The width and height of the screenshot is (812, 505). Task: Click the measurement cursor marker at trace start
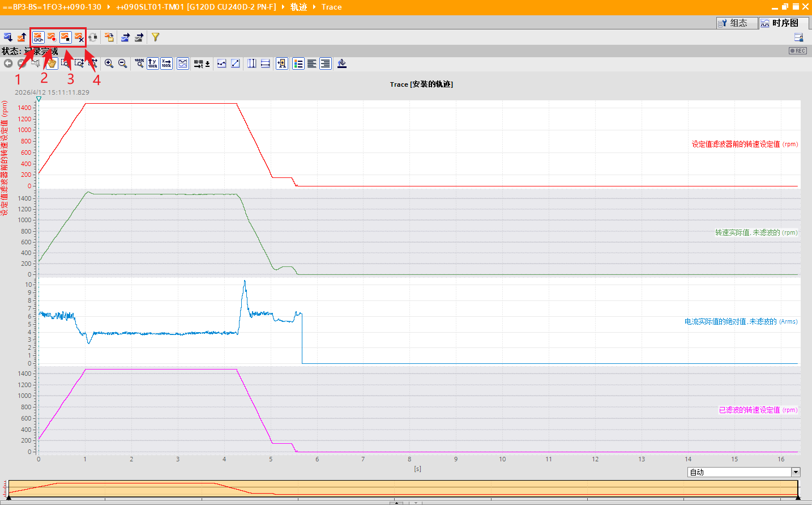click(39, 99)
